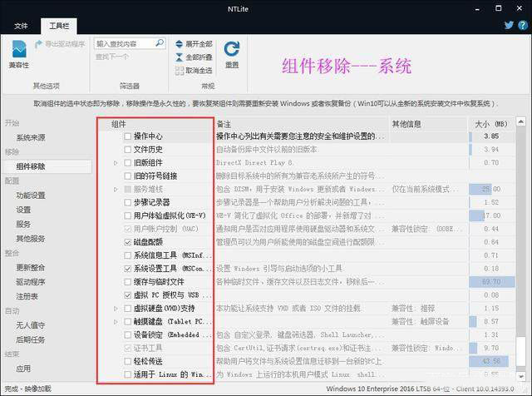Click the scrollbar down arrow

click(x=521, y=376)
